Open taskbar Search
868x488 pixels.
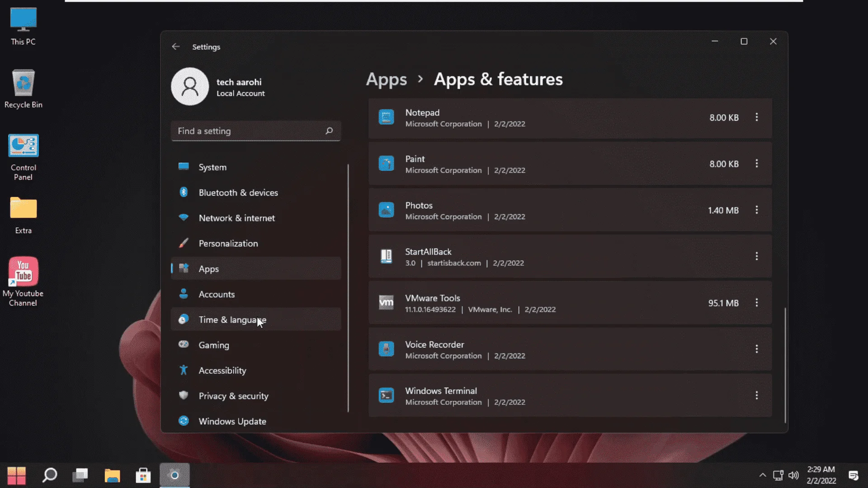(x=50, y=475)
